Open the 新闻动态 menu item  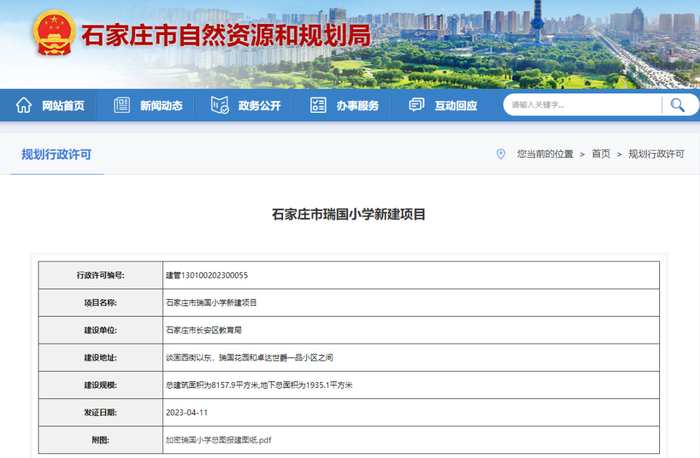[161, 106]
